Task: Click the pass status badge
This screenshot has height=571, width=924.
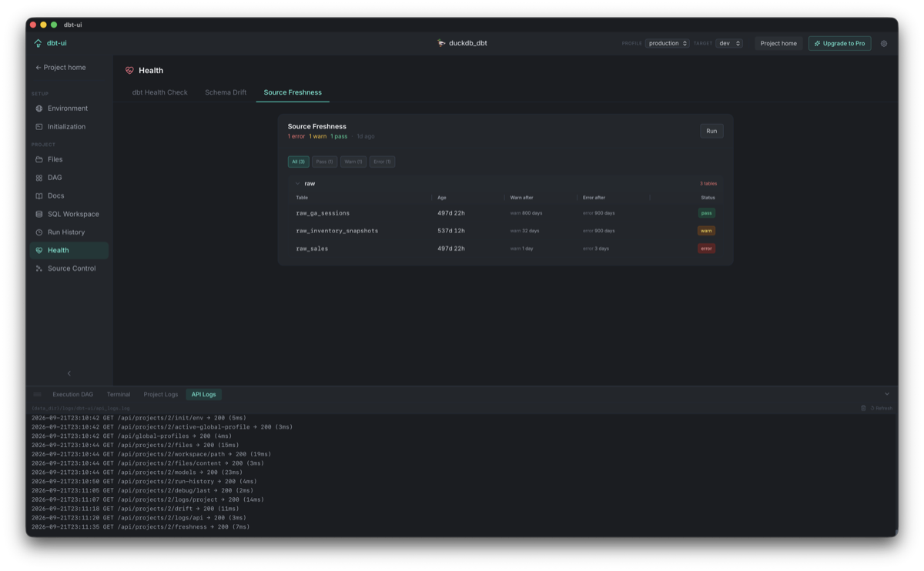Action: pyautogui.click(x=706, y=213)
